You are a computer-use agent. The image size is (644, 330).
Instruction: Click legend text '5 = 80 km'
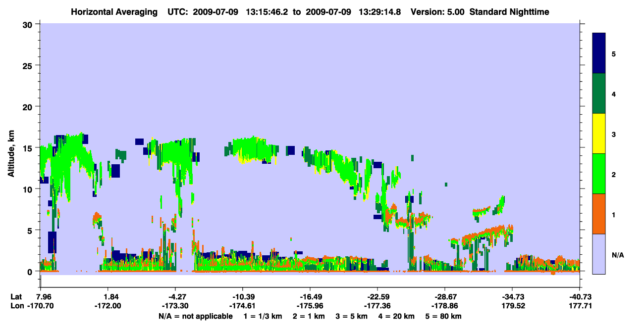(x=444, y=316)
